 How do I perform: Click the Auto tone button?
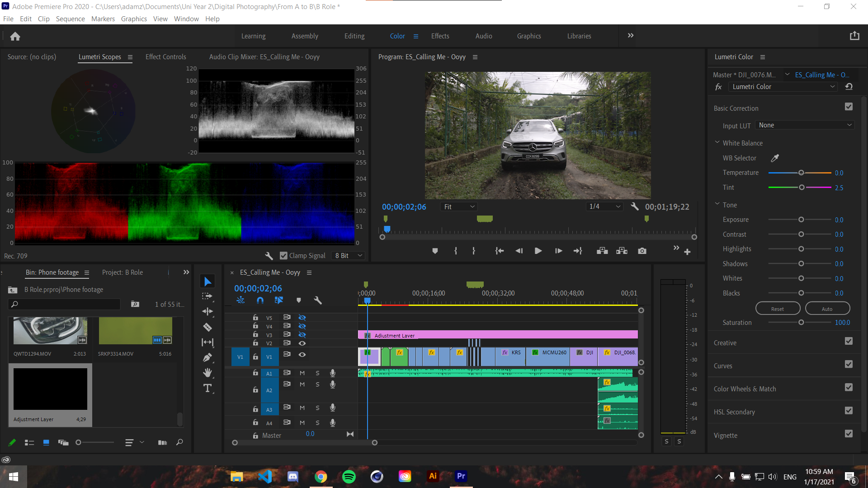[827, 309]
